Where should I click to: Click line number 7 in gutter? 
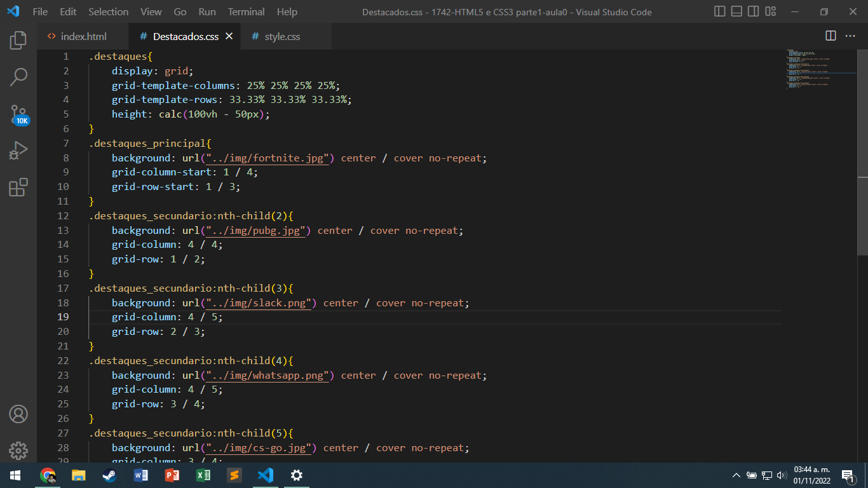(x=65, y=143)
